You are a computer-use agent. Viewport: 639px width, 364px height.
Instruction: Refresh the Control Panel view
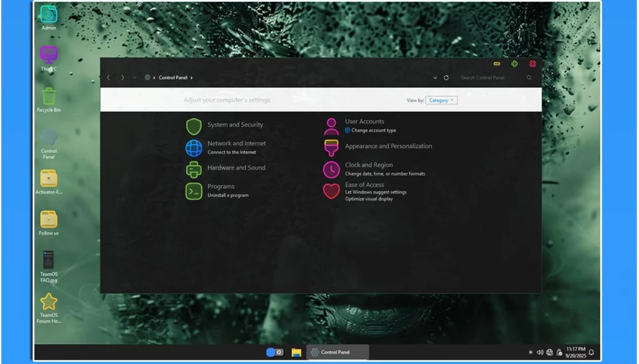click(x=446, y=78)
